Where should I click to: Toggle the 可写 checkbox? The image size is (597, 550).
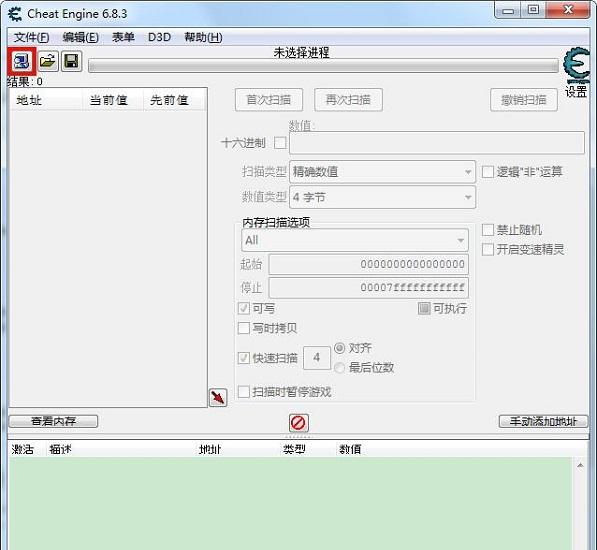click(x=244, y=308)
